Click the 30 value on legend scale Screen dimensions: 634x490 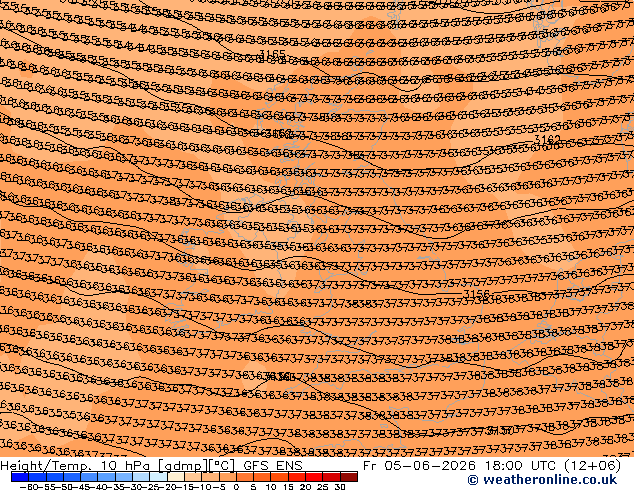[340, 487]
